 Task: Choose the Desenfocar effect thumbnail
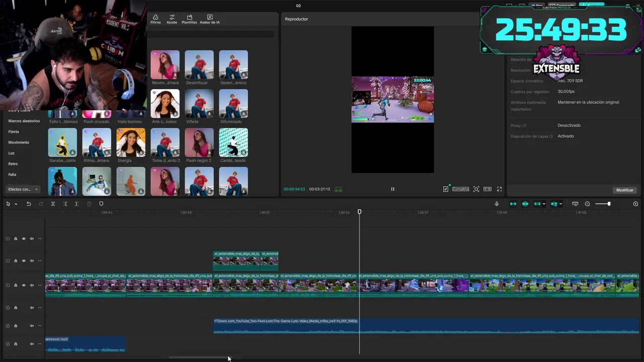tap(199, 64)
